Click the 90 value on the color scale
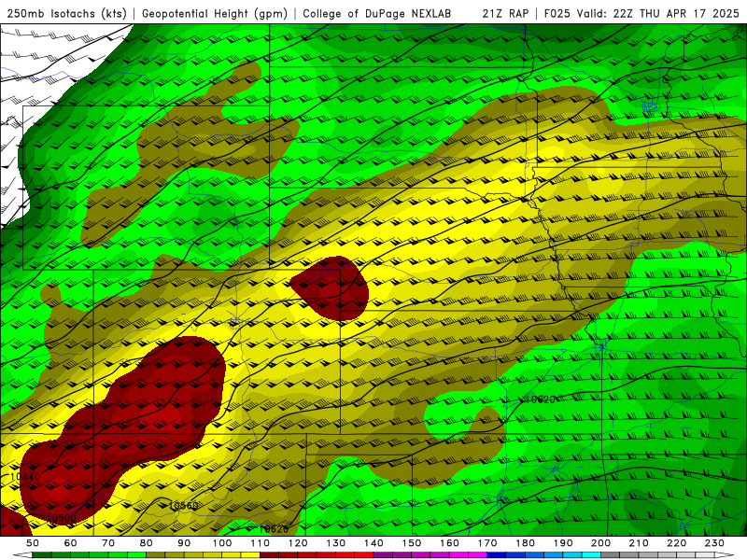The width and height of the screenshot is (747, 560). click(x=184, y=543)
